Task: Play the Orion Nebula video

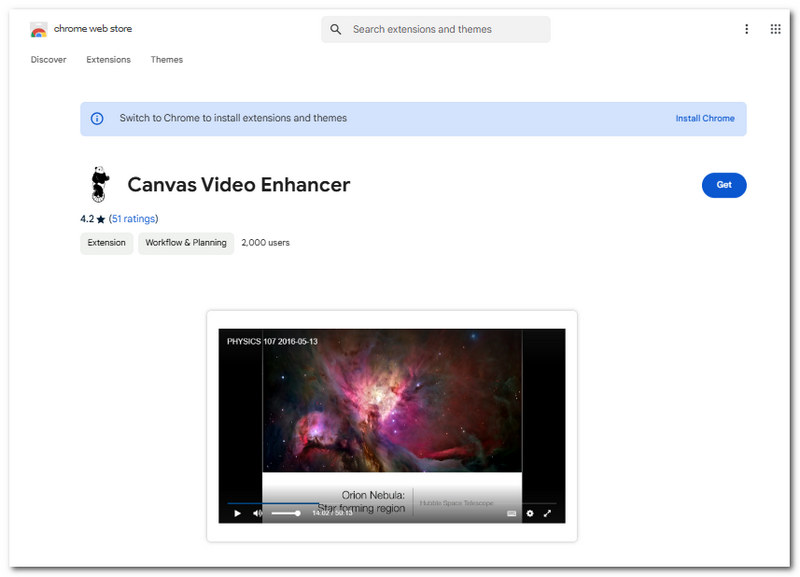Action: [x=237, y=513]
